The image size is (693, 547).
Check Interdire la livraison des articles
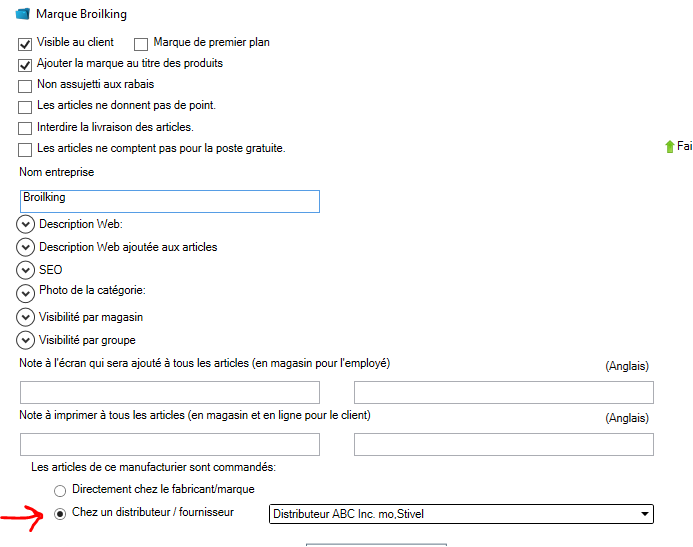pyautogui.click(x=25, y=128)
